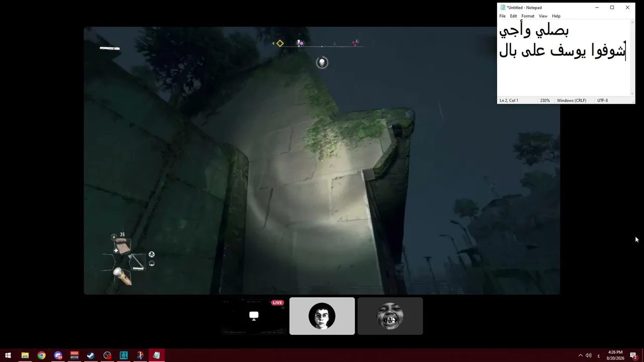Screen dimensions: 644x362
Task: Open Steam from the taskbar
Action: click(x=91, y=355)
